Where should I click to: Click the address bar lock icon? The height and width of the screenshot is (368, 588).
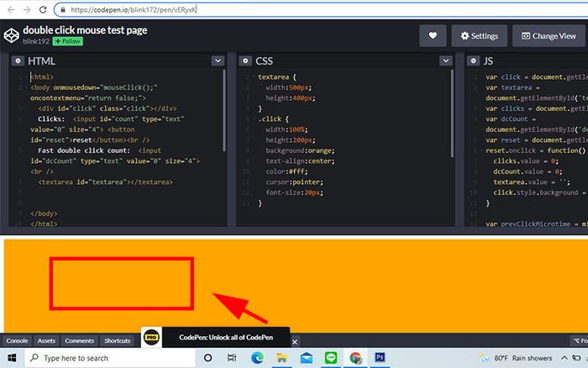(63, 10)
